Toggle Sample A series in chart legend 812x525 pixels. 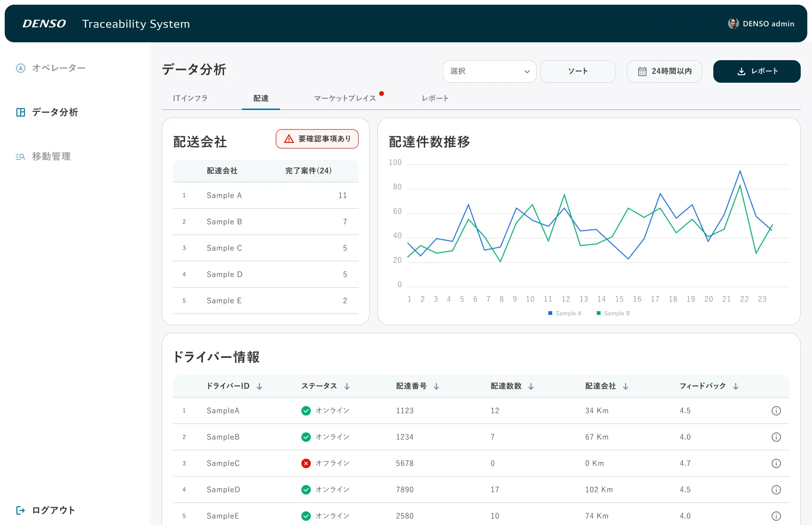pyautogui.click(x=564, y=313)
